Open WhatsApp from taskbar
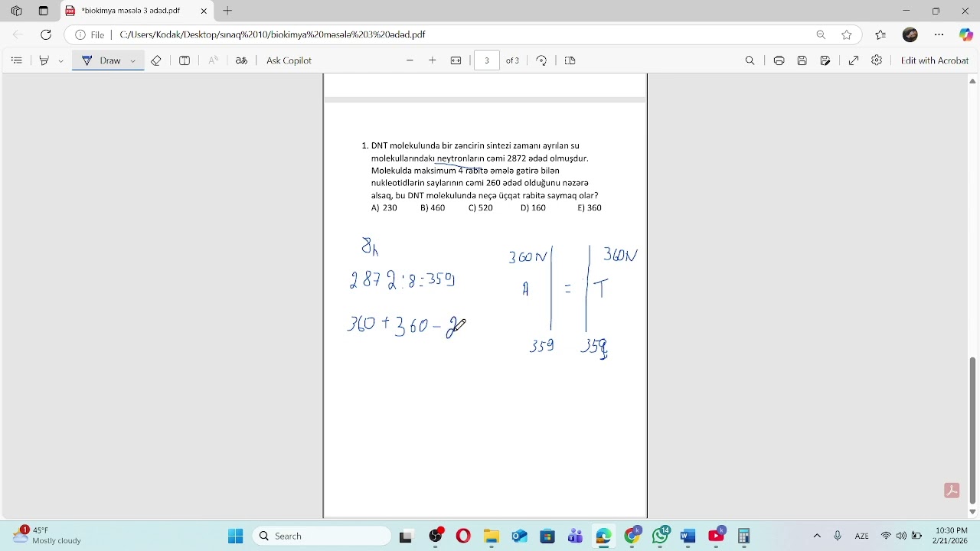Screen dimensions: 980x551 click(661, 536)
